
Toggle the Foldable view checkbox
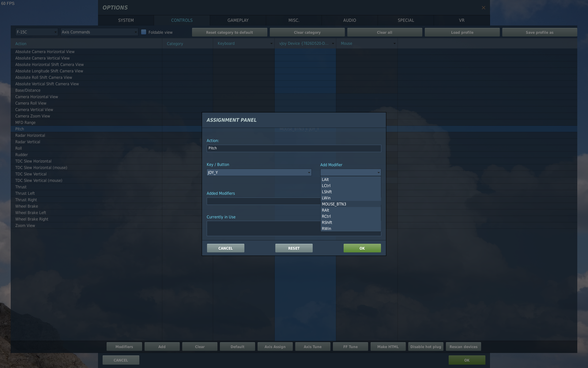(144, 32)
